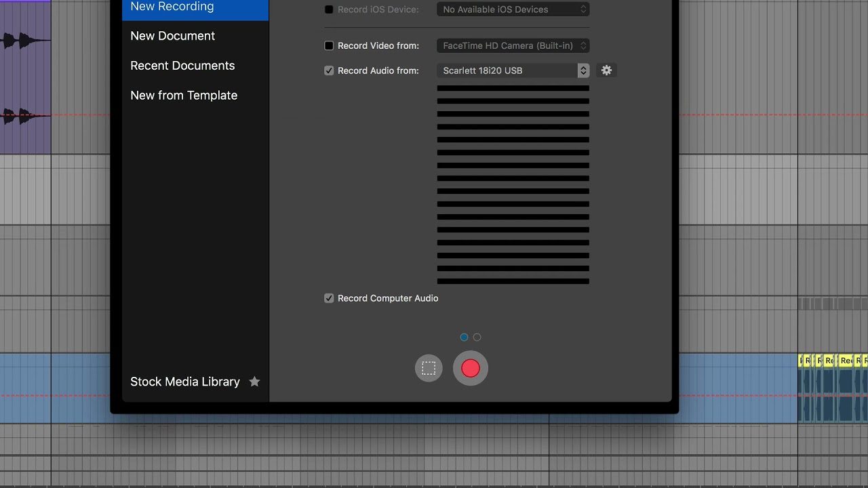This screenshot has width=868, height=488.
Task: Click the Record Video from label
Action: point(378,45)
